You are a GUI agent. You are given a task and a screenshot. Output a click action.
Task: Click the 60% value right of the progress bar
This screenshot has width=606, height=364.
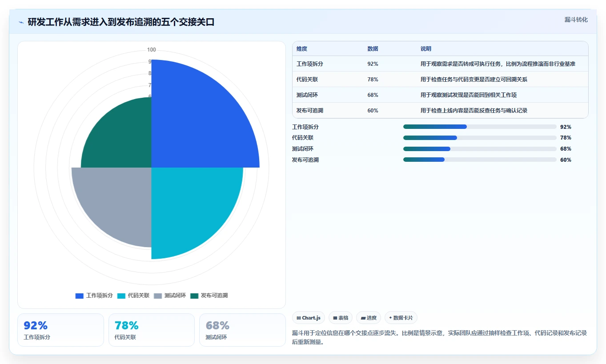566,160
